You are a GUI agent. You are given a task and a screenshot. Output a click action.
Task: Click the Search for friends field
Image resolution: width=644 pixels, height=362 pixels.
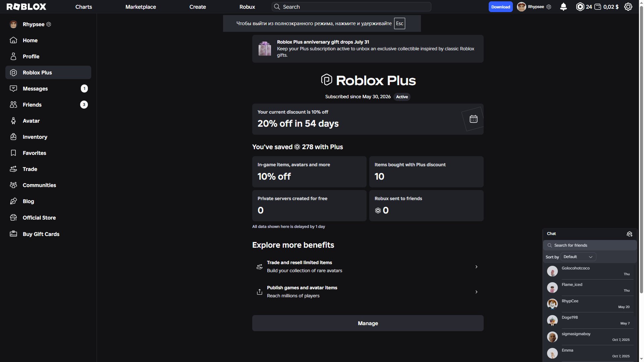click(590, 245)
